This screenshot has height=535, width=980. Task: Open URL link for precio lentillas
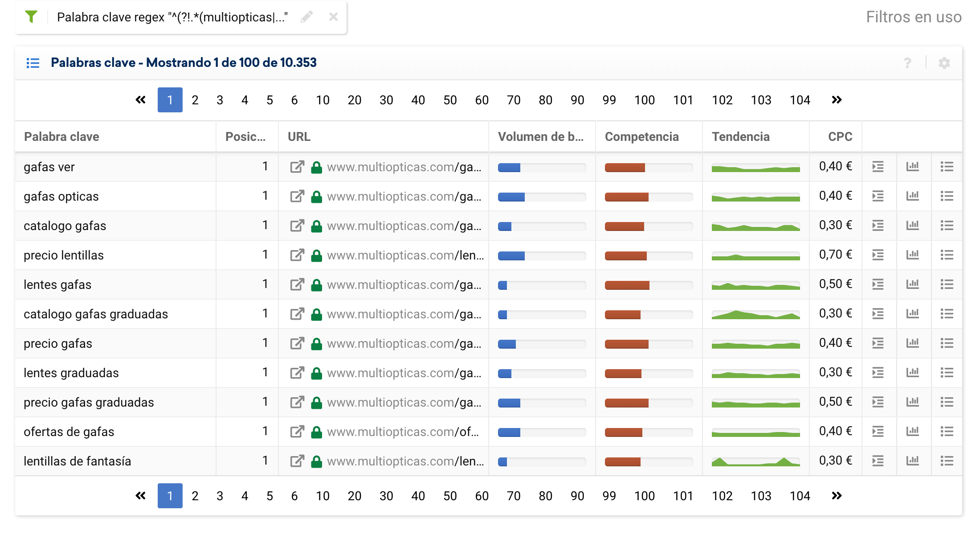tap(405, 255)
